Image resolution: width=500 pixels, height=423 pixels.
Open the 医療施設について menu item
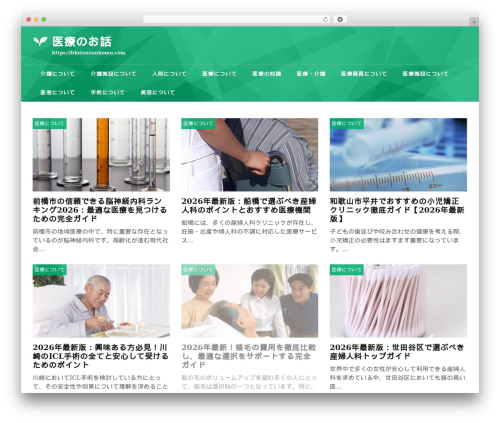tap(425, 74)
